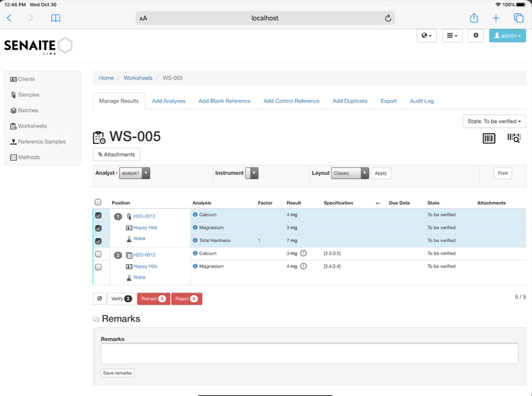Expand the Layout dropdown set to Classic
The width and height of the screenshot is (532, 396).
[x=350, y=174]
